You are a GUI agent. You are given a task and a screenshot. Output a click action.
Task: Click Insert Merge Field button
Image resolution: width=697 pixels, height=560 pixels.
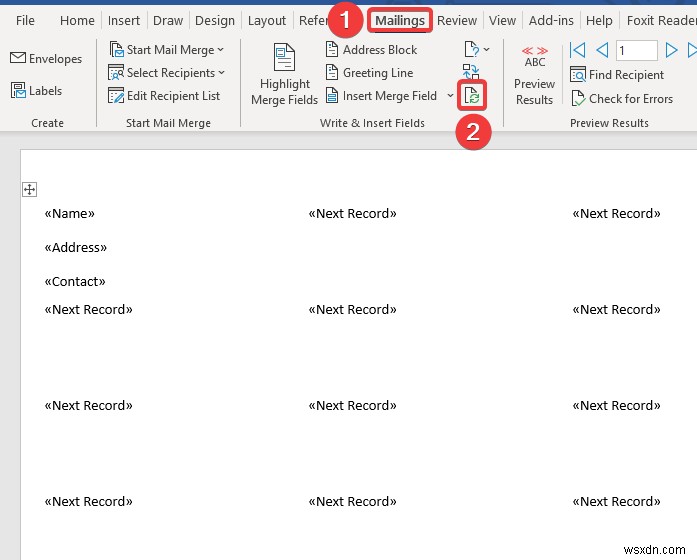(x=381, y=96)
